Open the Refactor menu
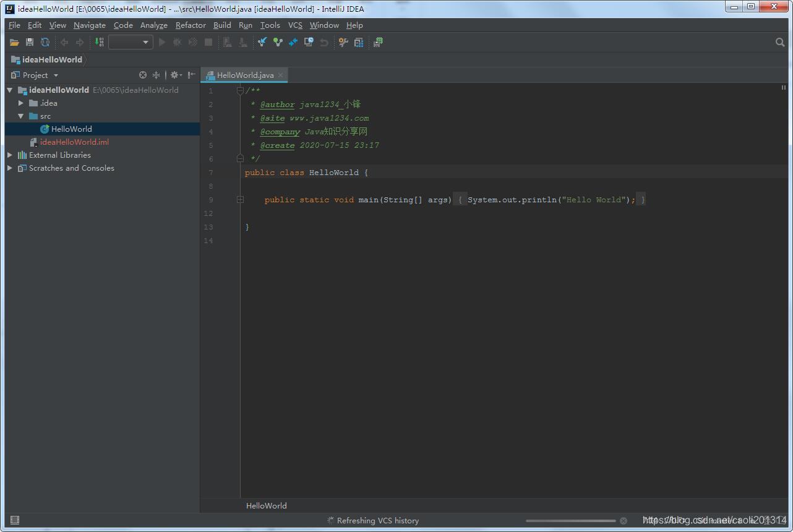The width and height of the screenshot is (793, 532). tap(191, 25)
